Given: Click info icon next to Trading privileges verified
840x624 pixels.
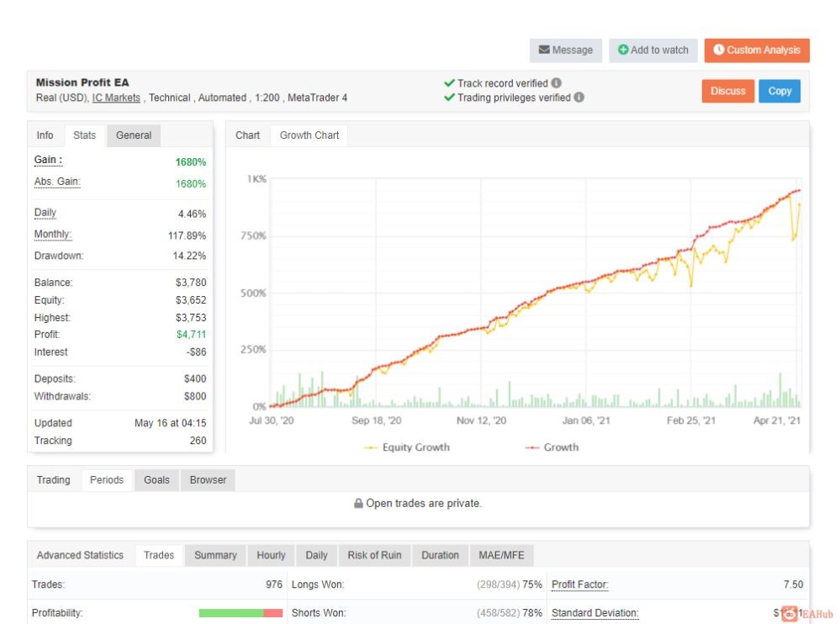Looking at the screenshot, I should coord(579,98).
